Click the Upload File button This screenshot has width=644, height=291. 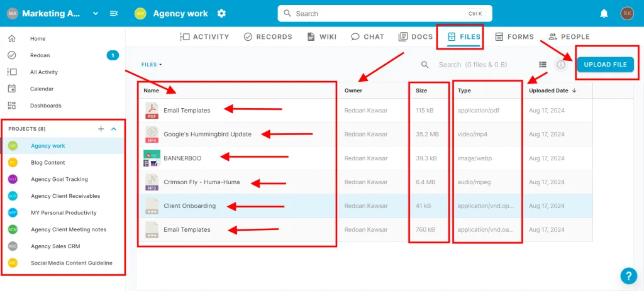[x=605, y=65]
